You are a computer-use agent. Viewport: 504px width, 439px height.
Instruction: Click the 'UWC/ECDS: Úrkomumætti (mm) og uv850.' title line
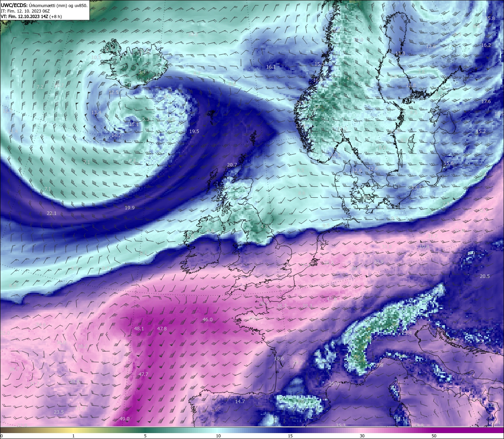click(44, 6)
